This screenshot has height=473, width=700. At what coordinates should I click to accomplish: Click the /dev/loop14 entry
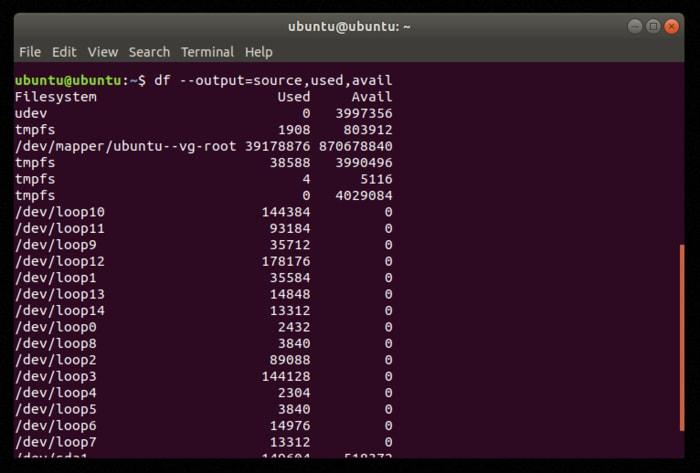click(60, 311)
